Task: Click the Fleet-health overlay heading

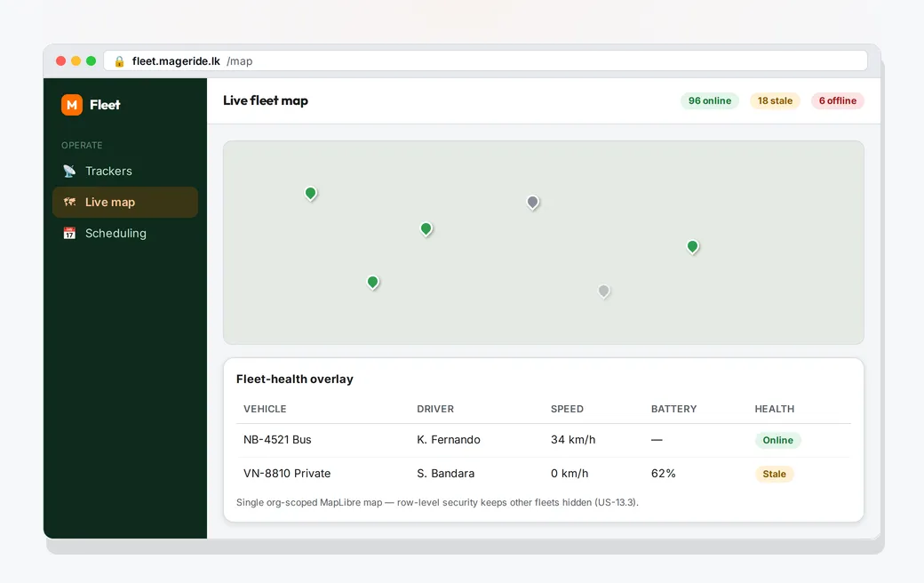Action: pos(295,379)
